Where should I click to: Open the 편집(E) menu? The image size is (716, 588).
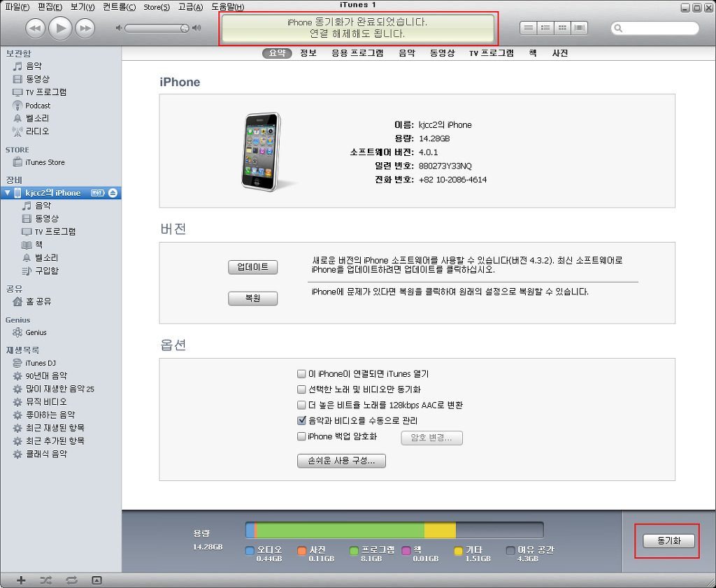tap(50, 7)
